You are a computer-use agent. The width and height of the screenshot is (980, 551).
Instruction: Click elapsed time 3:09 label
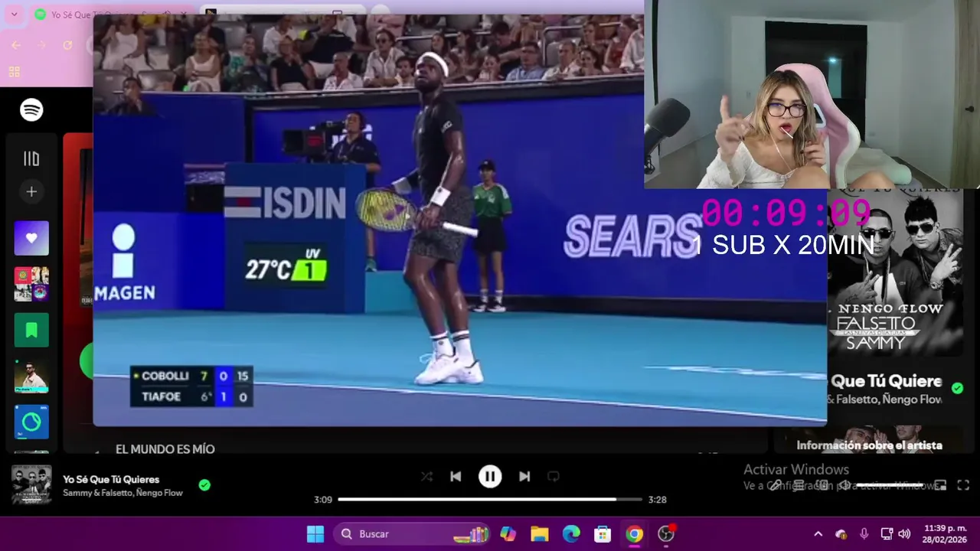[323, 500]
